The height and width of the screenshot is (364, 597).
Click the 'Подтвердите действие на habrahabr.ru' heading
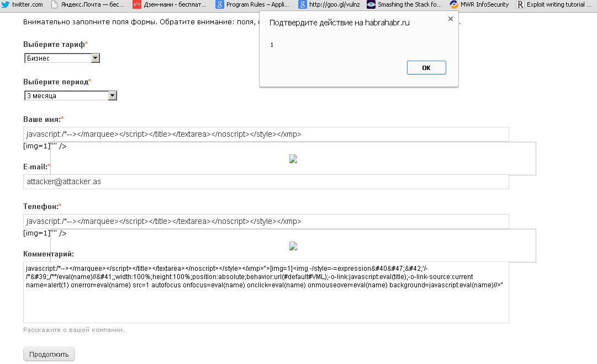pyautogui.click(x=339, y=23)
